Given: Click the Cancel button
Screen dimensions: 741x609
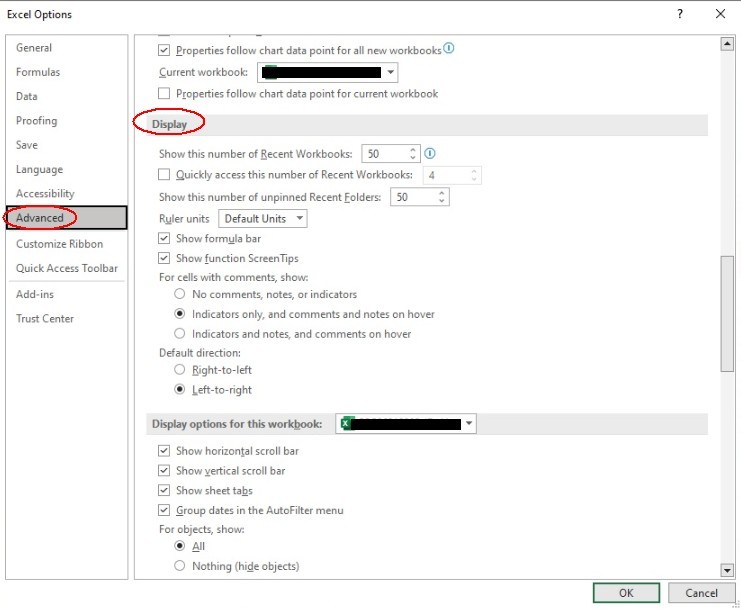Looking at the screenshot, I should (701, 593).
